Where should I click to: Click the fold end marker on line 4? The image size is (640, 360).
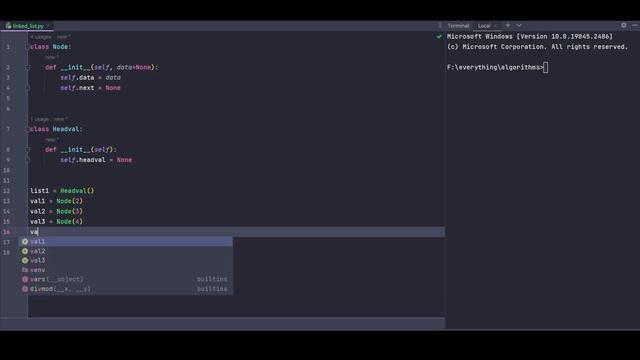[x=28, y=88]
